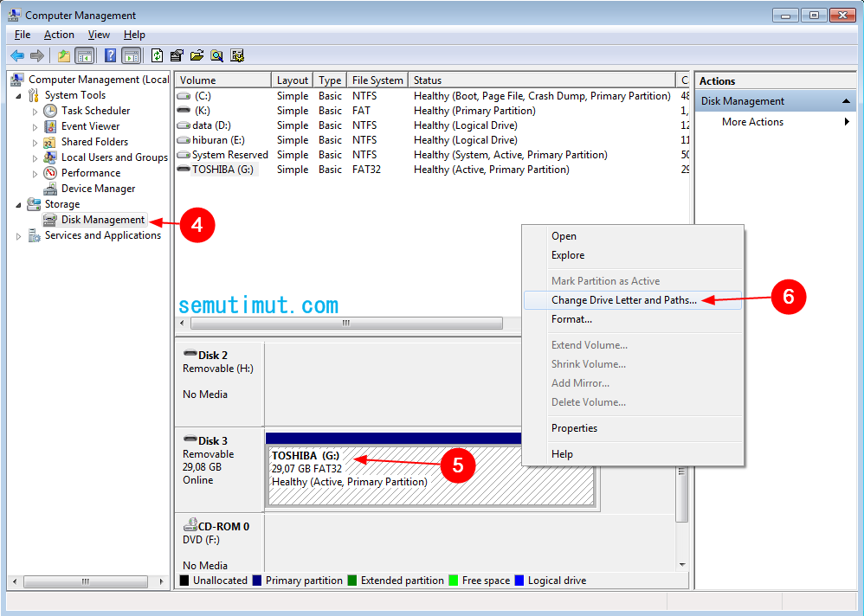Choose Format... from the context menu
This screenshot has width=864, height=616.
(x=633, y=319)
